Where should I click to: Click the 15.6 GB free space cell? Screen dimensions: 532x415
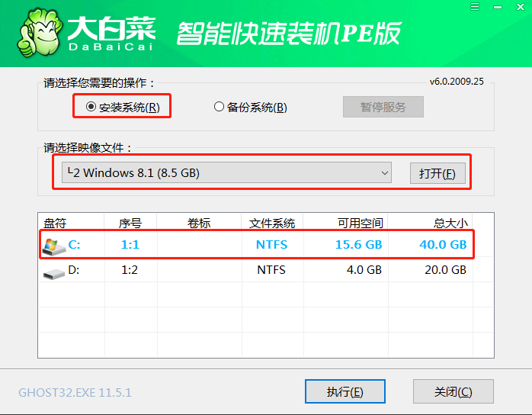tap(359, 245)
